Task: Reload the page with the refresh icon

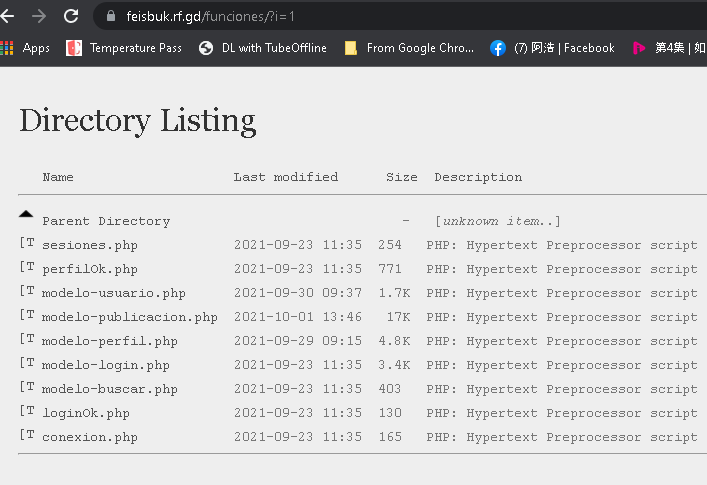Action: tap(71, 16)
